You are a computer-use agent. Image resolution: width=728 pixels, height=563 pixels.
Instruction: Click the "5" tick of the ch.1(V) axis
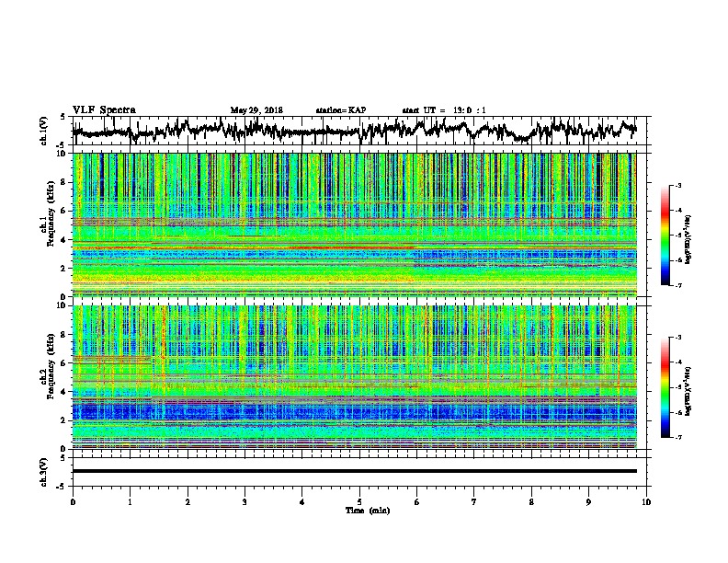[63, 117]
